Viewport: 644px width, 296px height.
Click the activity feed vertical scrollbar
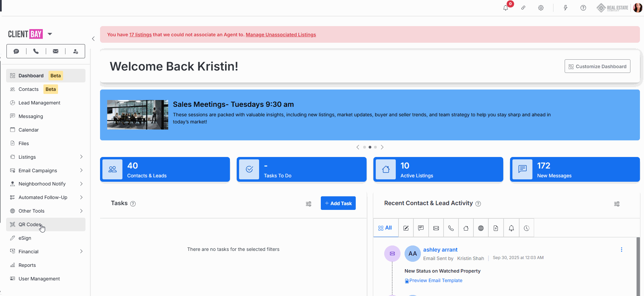(x=638, y=264)
